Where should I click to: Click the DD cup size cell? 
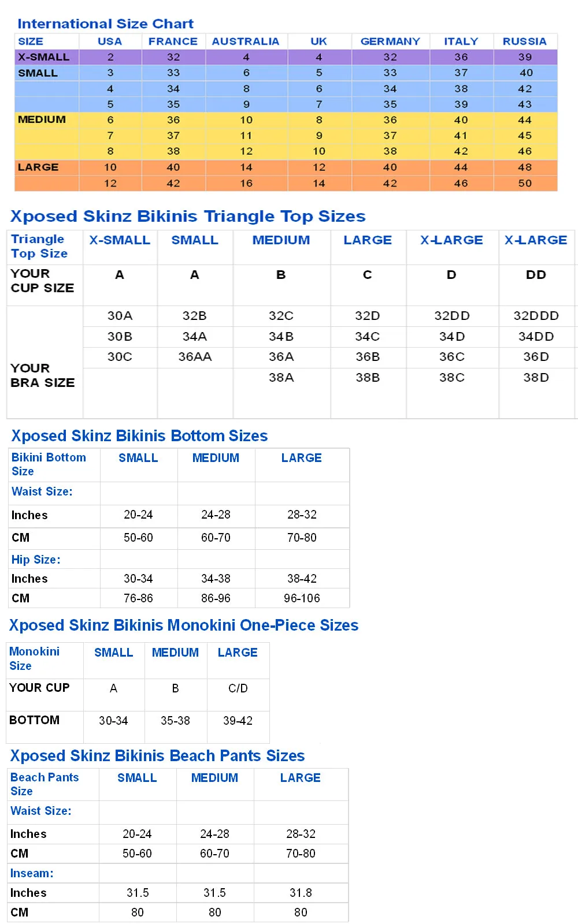click(x=536, y=275)
